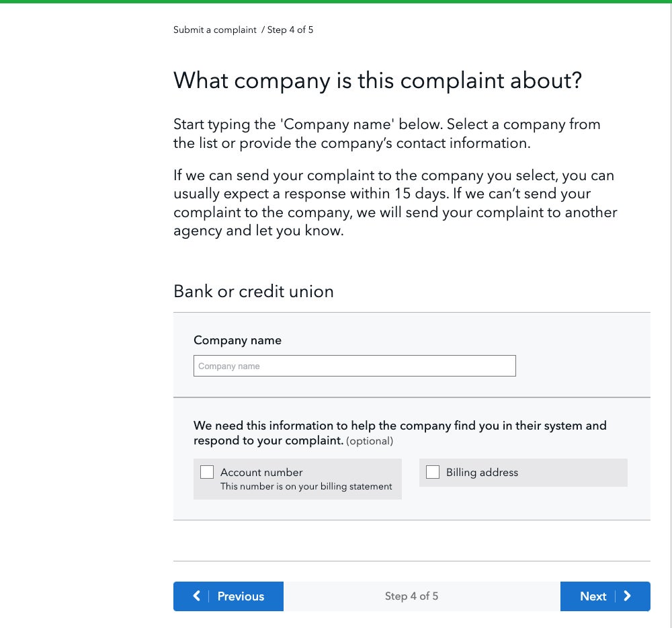Open the Submit a complaint breadcrumb
This screenshot has width=672, height=628.
point(215,30)
